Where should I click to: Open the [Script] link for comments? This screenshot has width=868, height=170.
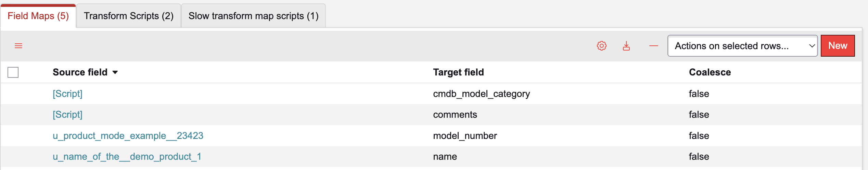pyautogui.click(x=67, y=115)
